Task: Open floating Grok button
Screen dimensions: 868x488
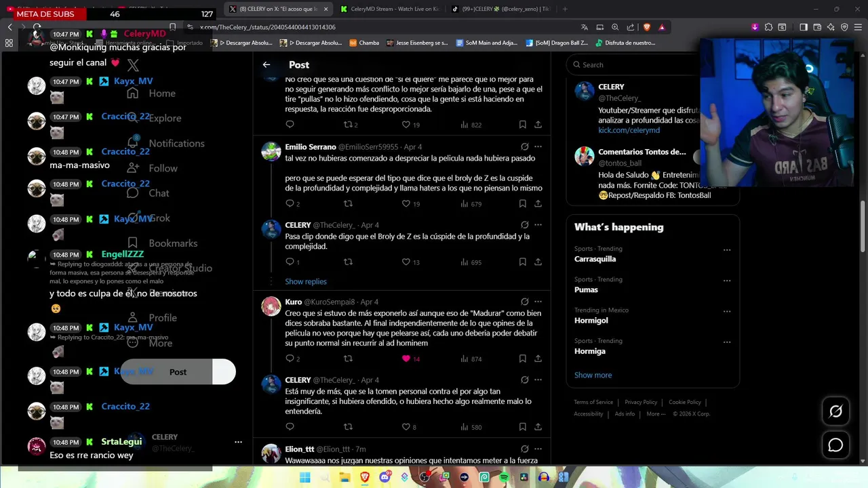Action: tap(835, 411)
